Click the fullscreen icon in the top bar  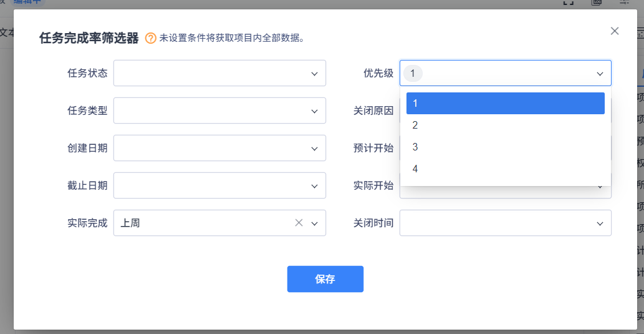pyautogui.click(x=568, y=2)
